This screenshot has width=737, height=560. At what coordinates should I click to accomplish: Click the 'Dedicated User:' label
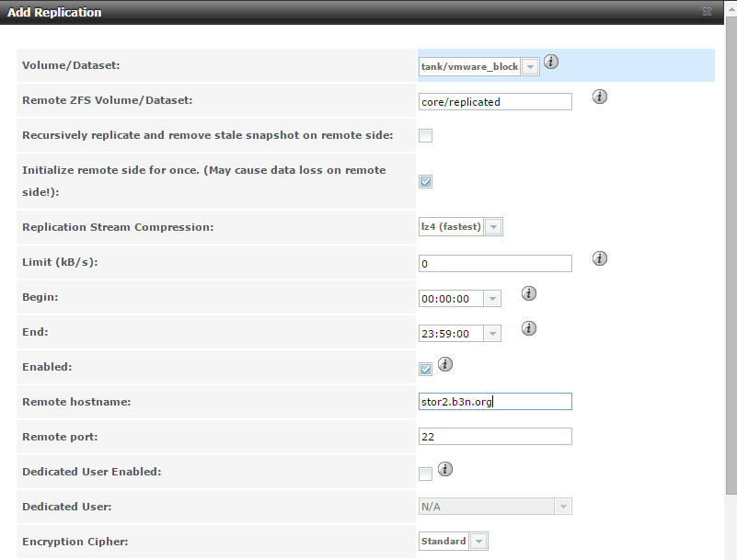tap(67, 507)
